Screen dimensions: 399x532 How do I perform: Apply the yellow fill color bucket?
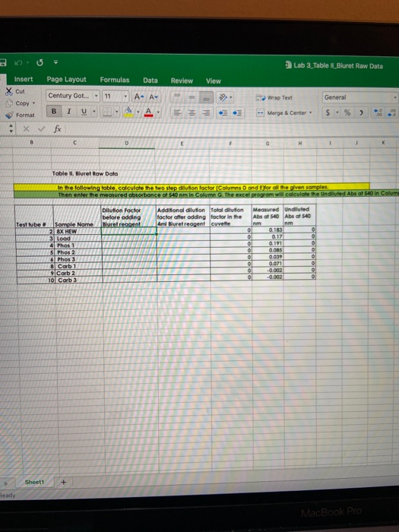[x=129, y=112]
